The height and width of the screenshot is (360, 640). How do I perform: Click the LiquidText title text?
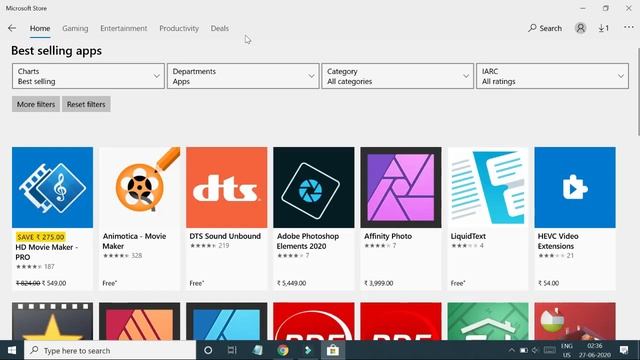point(468,236)
